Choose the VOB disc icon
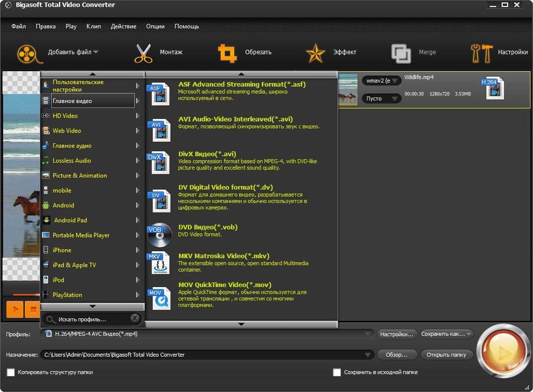 (160, 235)
